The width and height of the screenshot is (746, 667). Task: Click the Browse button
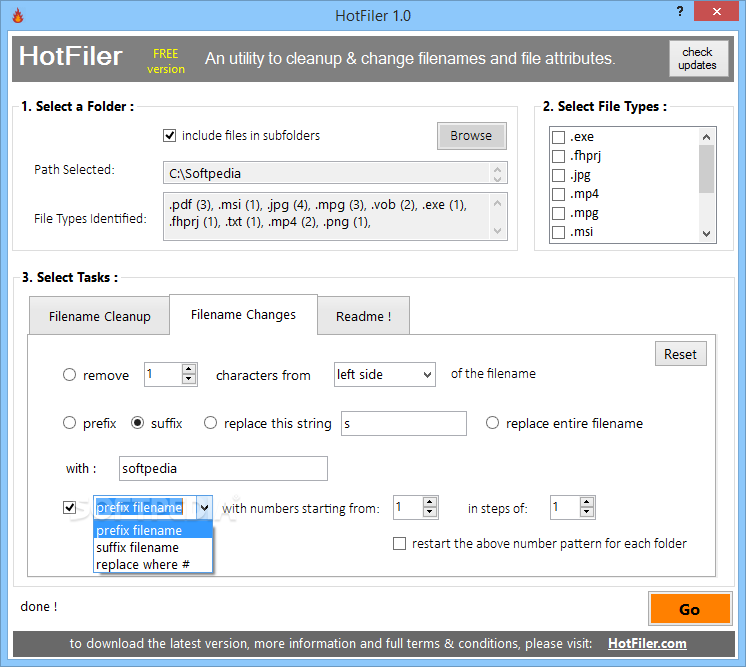(x=471, y=136)
